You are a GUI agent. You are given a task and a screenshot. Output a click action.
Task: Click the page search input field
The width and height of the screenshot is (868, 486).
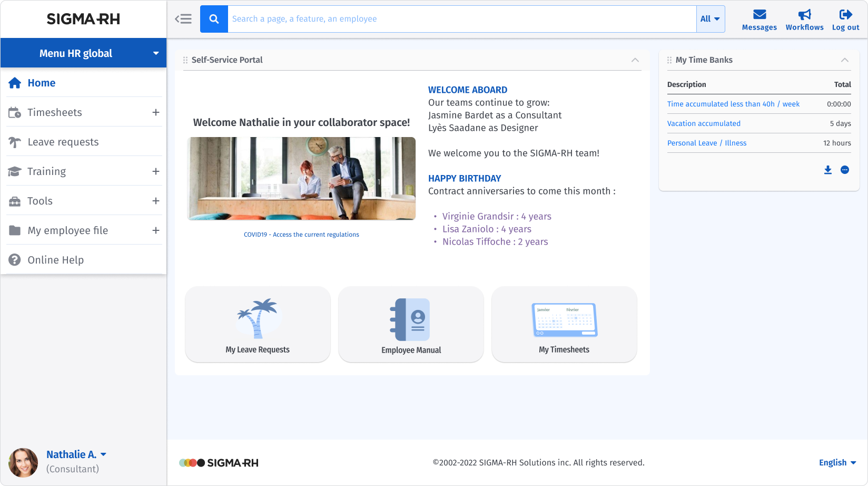tap(421, 18)
